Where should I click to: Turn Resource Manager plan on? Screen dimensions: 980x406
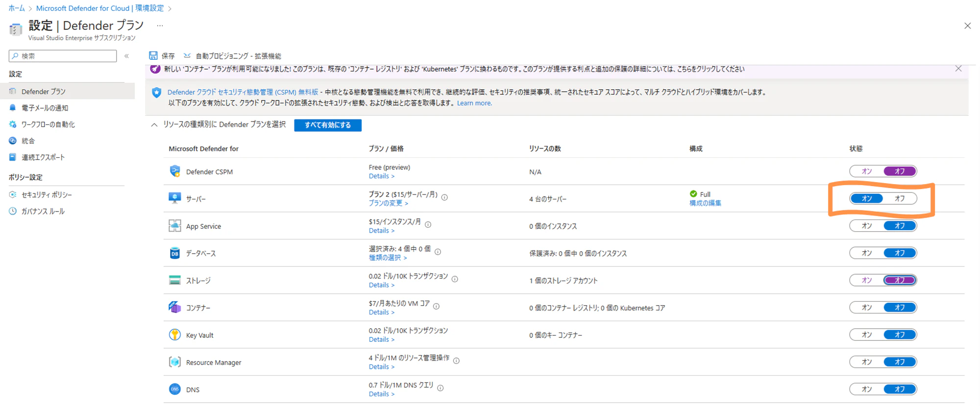867,362
